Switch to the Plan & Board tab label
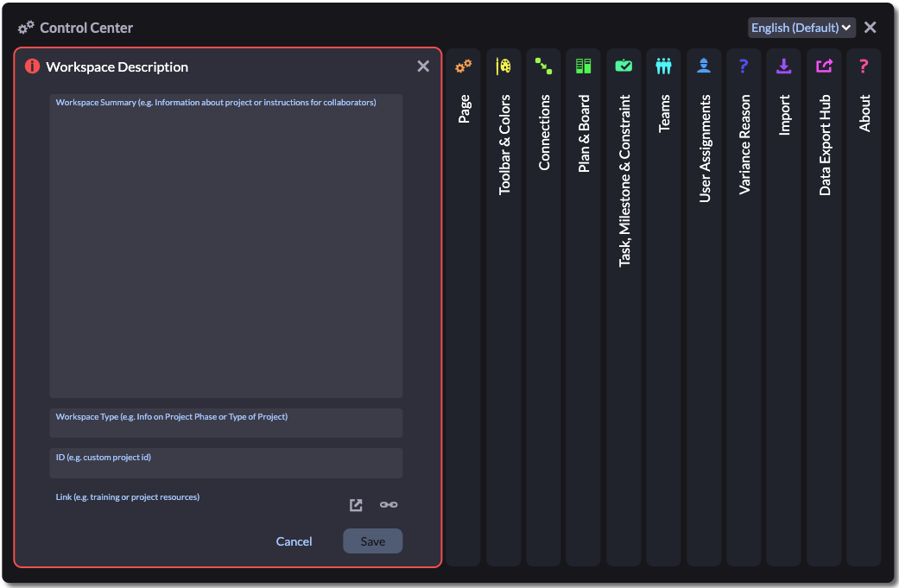Viewport: 899px width, 588px height. tap(584, 134)
